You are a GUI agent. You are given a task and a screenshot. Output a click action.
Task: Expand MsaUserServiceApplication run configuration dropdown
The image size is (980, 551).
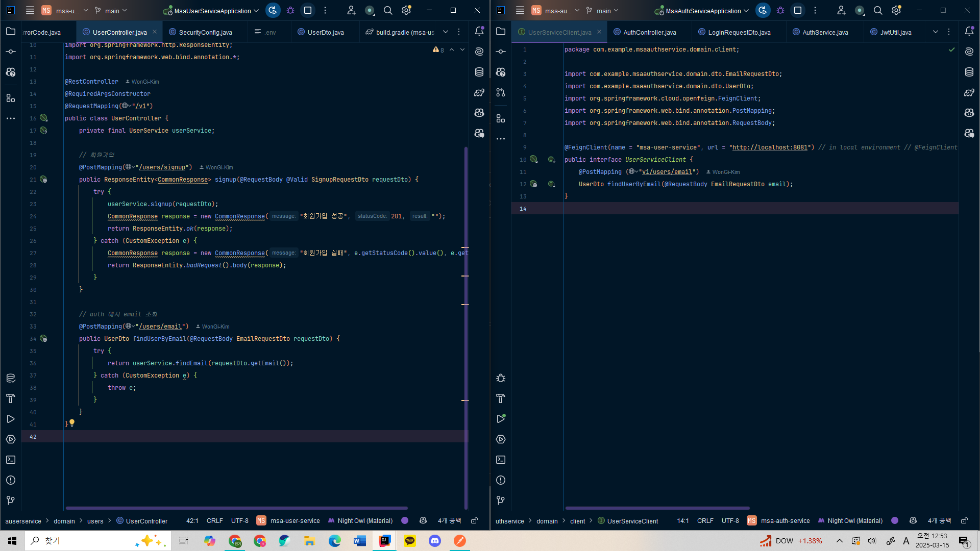click(x=211, y=11)
